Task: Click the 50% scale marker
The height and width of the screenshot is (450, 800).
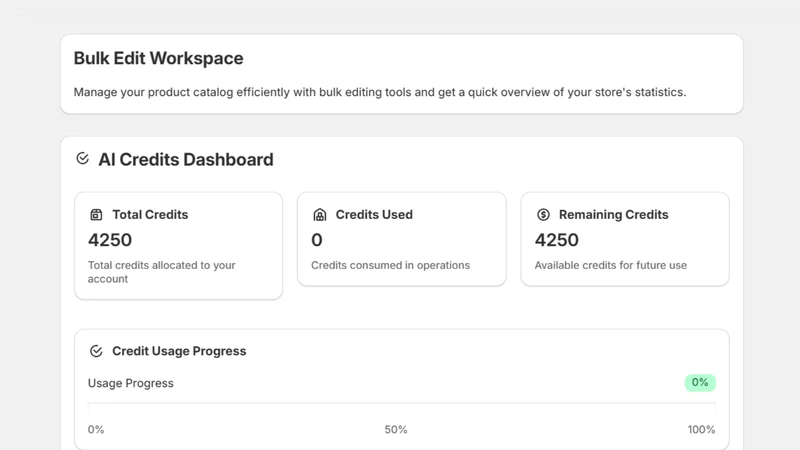Action: click(396, 430)
